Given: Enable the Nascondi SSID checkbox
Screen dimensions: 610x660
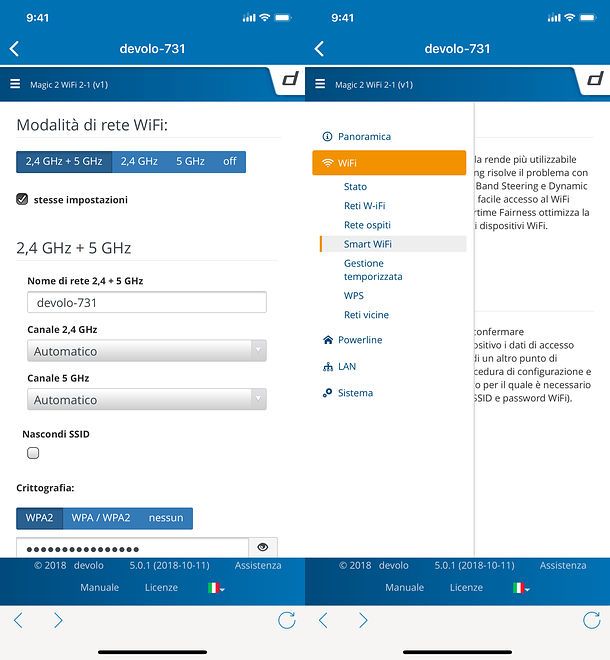Looking at the screenshot, I should [x=33, y=453].
